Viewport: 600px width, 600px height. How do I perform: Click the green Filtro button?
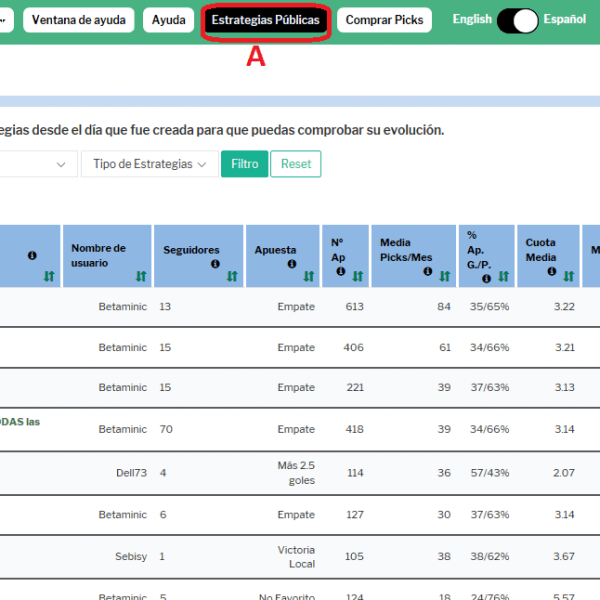point(245,164)
